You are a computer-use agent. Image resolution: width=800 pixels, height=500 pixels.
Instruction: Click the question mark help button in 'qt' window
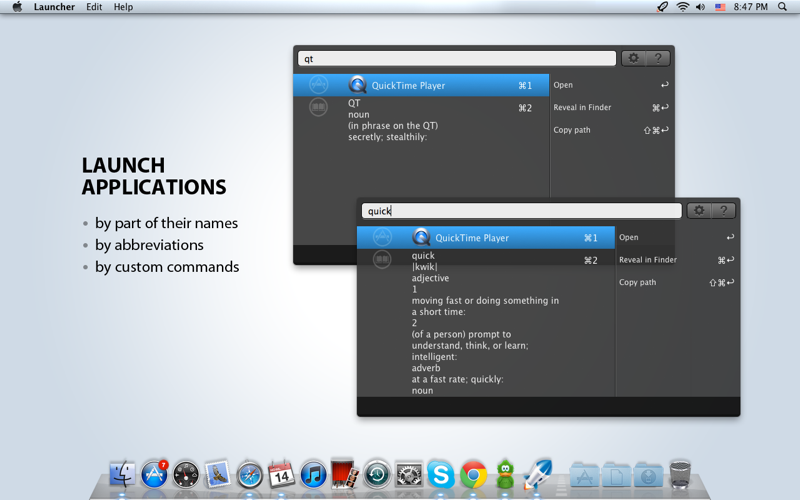point(658,58)
